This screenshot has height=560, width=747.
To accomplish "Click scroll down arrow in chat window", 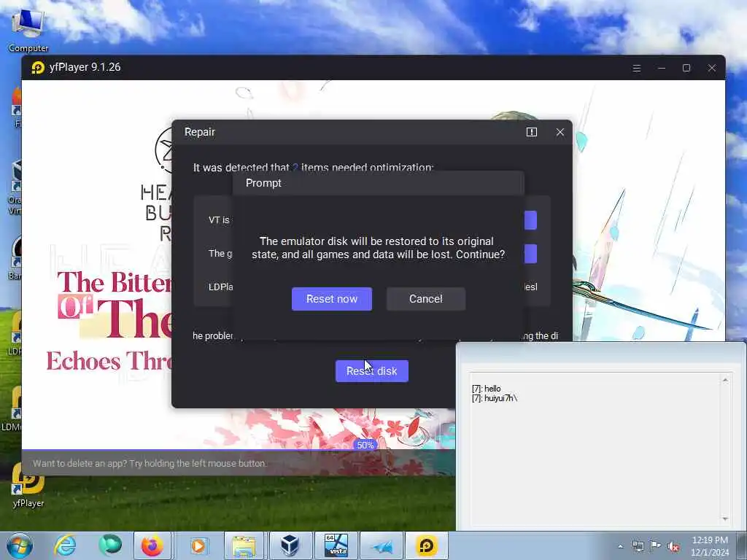I will (x=725, y=518).
